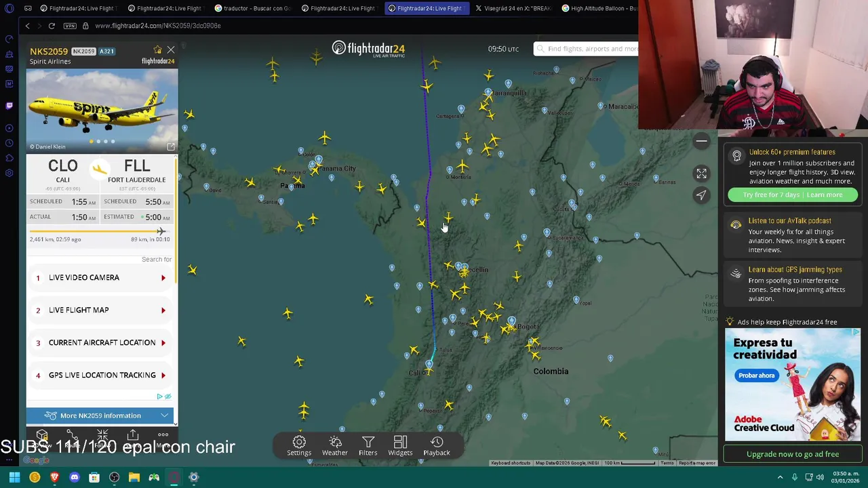Expand the LIVE VIDEO CAMERA ad row
This screenshot has width=868, height=488.
point(100,277)
